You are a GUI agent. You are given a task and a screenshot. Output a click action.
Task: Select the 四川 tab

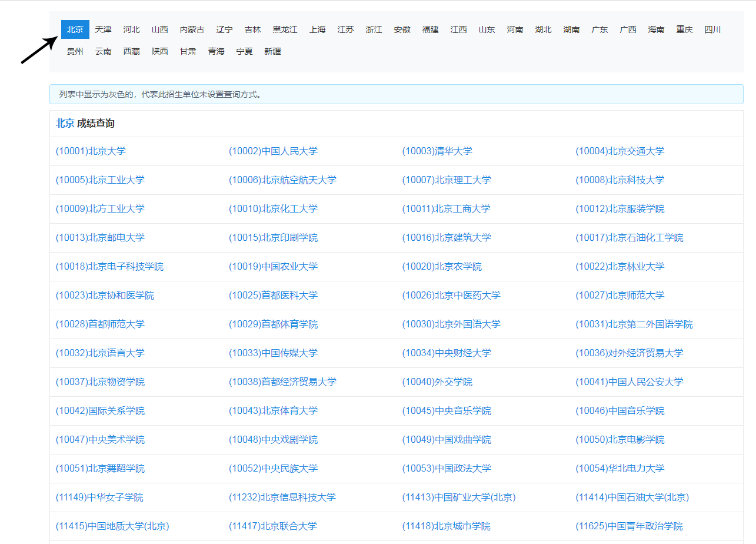(x=713, y=29)
